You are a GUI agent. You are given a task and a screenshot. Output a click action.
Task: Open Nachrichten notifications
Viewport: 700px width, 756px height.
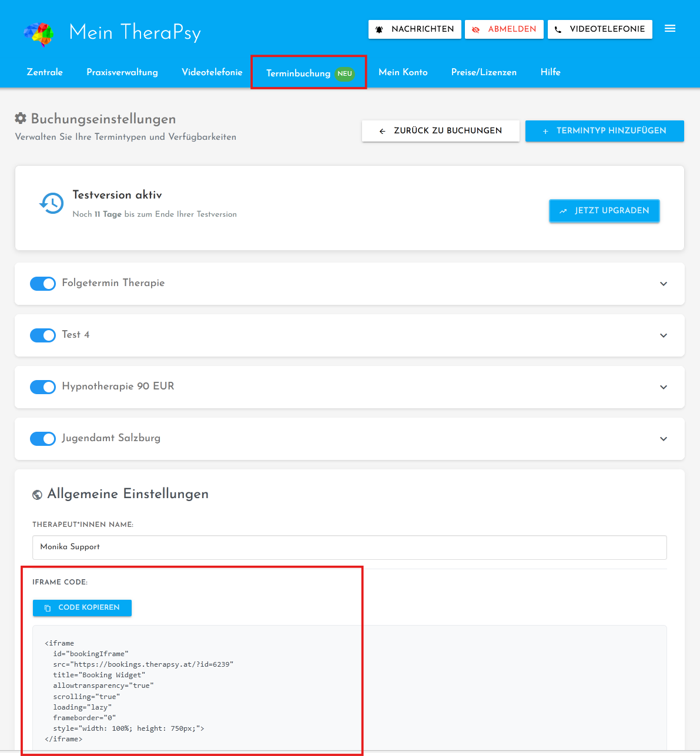coord(415,29)
